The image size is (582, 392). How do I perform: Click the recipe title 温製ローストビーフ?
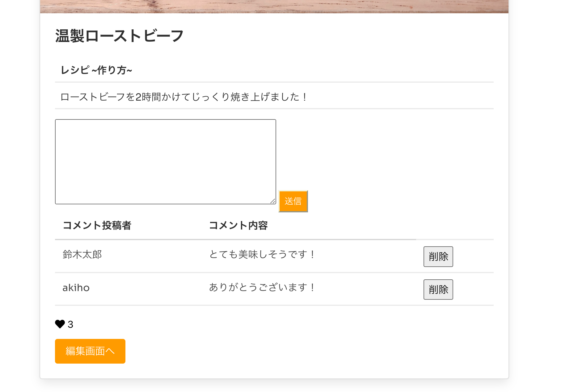tap(119, 35)
